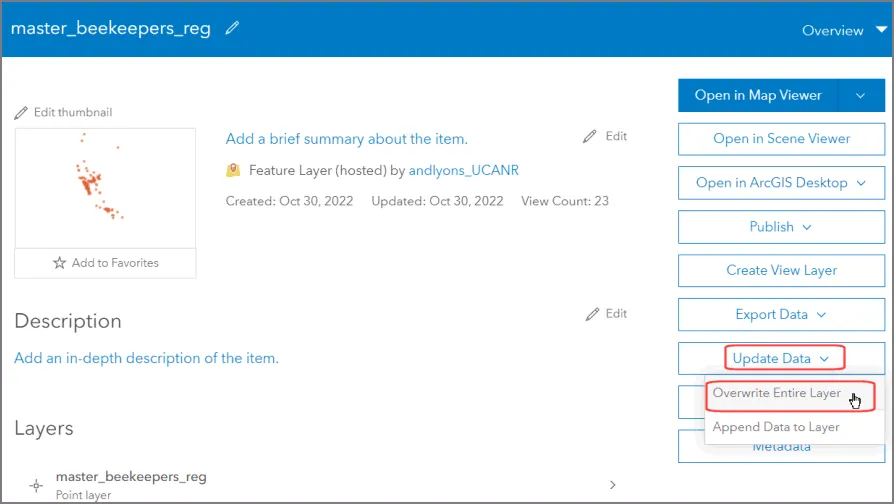
Task: Choose Overwrite Entire Layer option
Action: click(x=777, y=394)
